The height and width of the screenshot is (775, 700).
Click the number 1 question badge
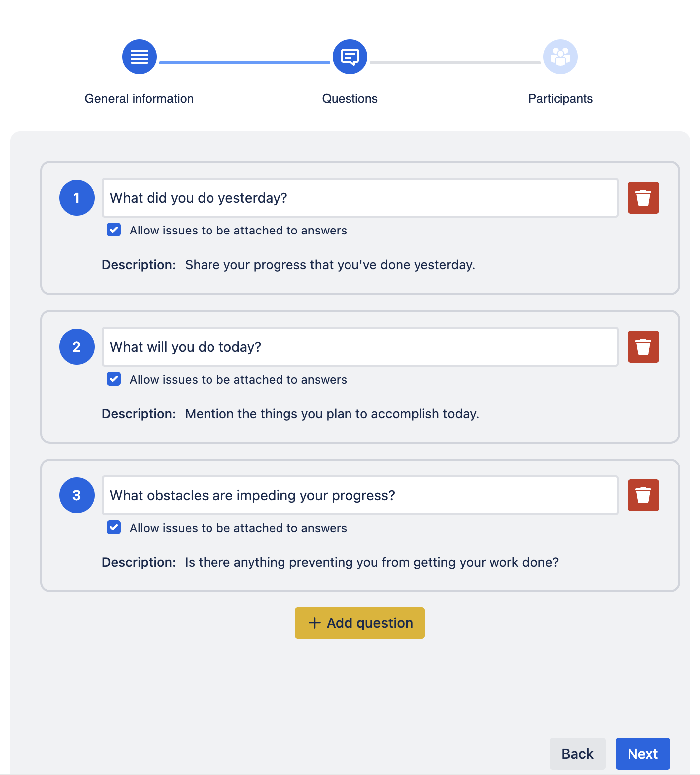[x=77, y=198]
